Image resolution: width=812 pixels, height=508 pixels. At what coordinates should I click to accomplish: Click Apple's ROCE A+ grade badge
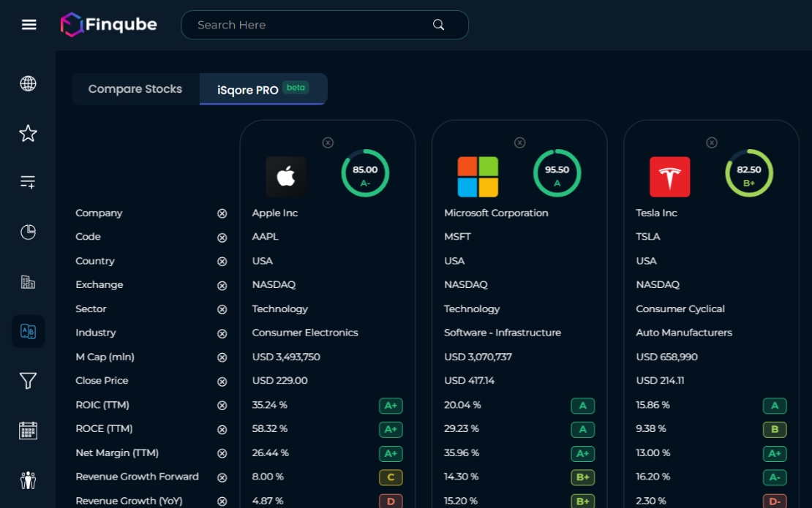(391, 430)
